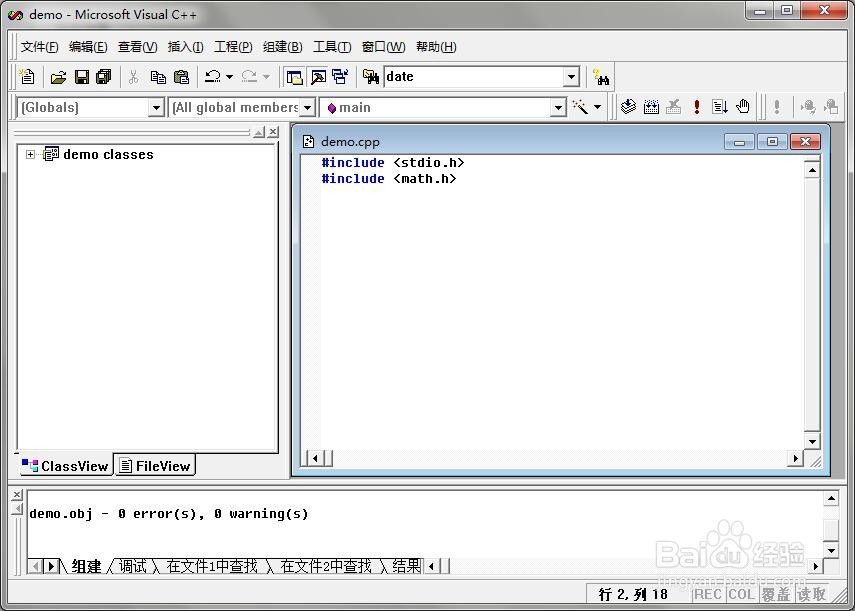Switch to the ClassView tab
The image size is (855, 611).
point(65,466)
